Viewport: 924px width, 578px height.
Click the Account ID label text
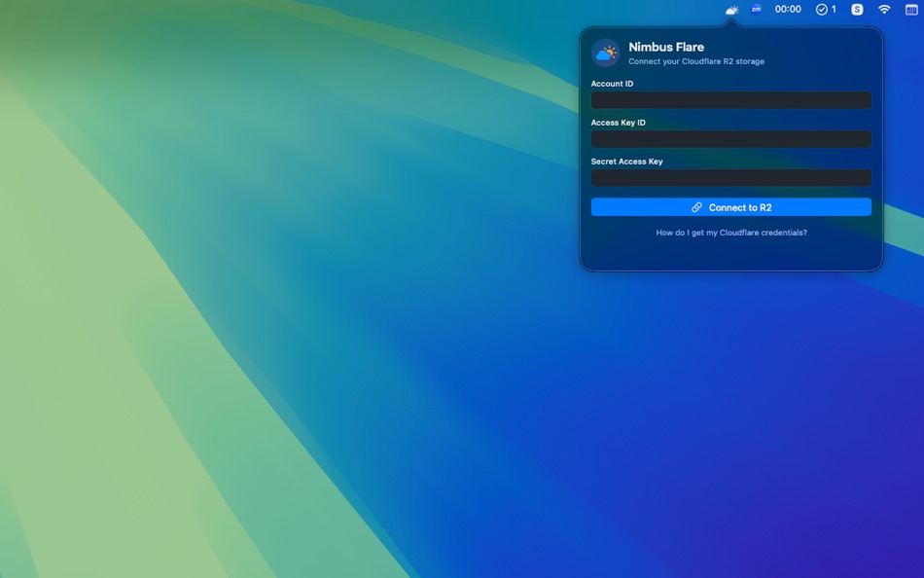[x=612, y=84]
